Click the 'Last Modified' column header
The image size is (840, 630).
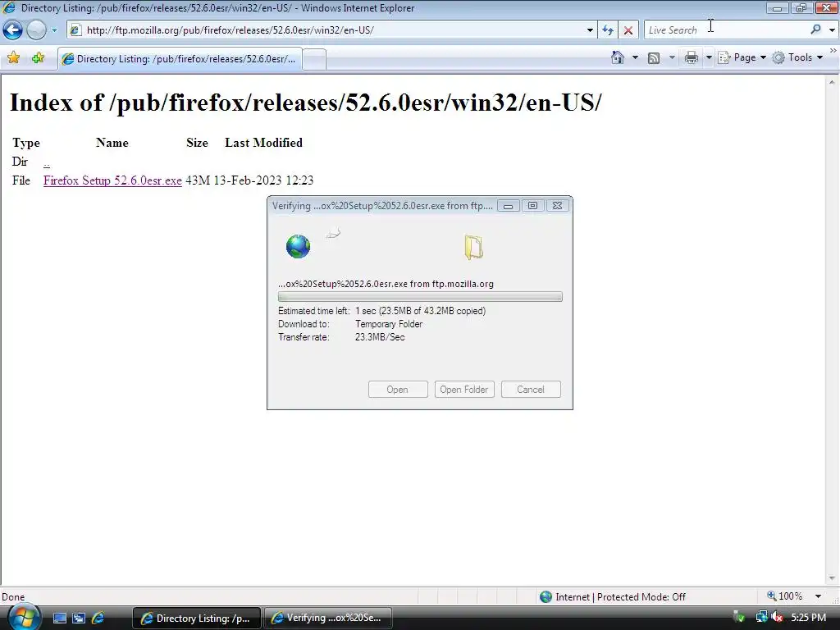[263, 143]
